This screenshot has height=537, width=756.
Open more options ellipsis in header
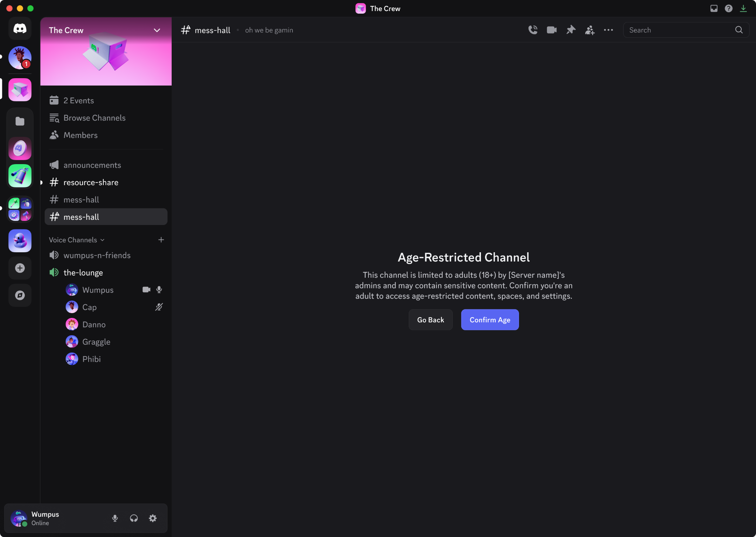point(608,30)
